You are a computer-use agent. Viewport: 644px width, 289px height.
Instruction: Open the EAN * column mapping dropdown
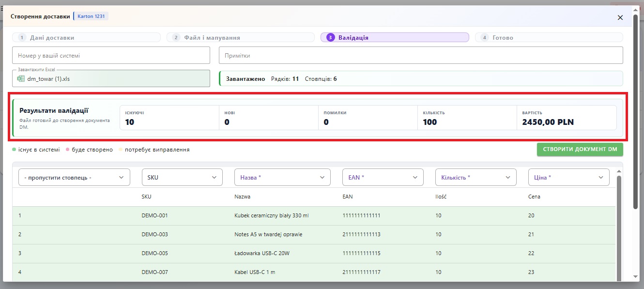tap(383, 177)
